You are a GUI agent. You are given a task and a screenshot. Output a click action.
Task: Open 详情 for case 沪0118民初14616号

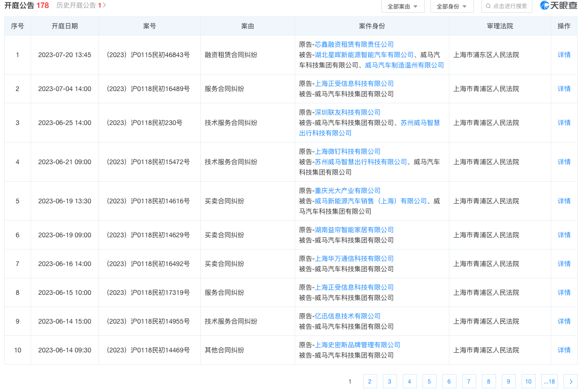coord(564,201)
